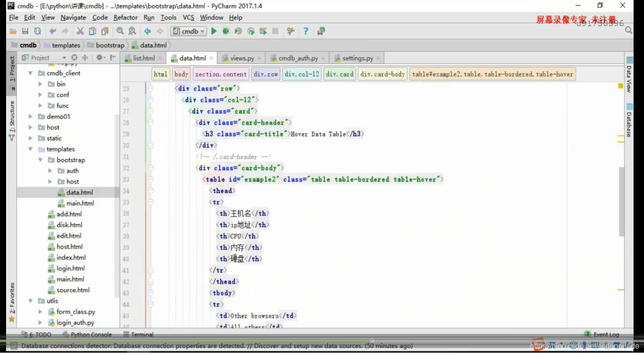Click the editor vertical scrollbar
This screenshot has height=355, width=644.
coord(622,201)
